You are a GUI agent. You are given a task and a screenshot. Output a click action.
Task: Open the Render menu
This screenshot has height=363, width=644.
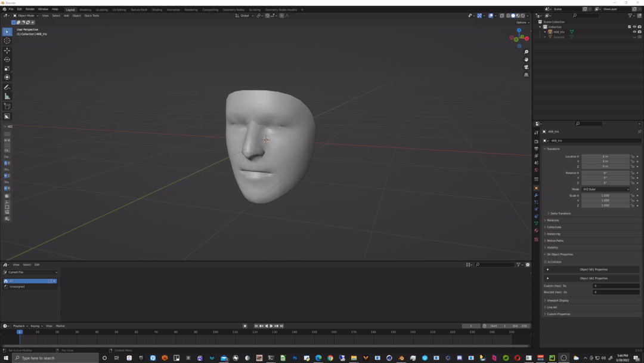[x=30, y=9]
